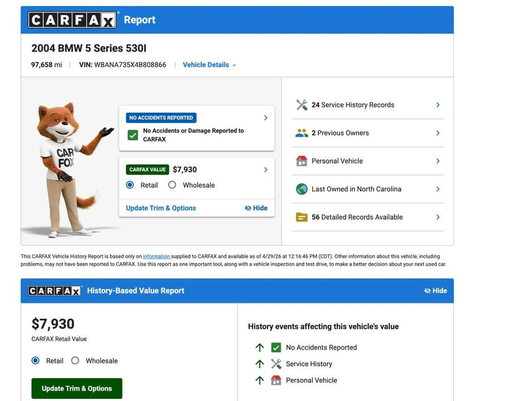Viewport: 532px width, 401px height.
Task: Click the green Update Trim & Options button
Action: [77, 388]
